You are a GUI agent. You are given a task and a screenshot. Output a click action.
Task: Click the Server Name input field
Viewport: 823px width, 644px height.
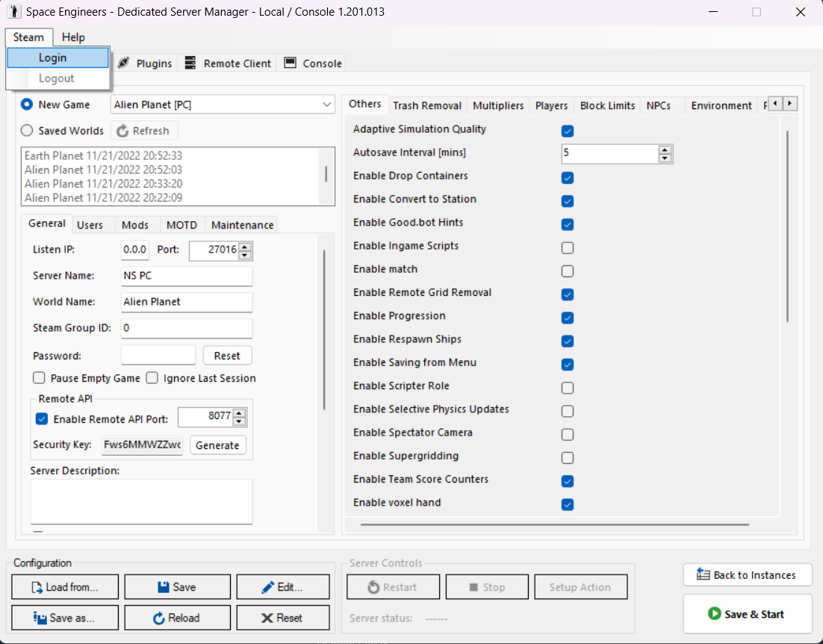tap(186, 276)
